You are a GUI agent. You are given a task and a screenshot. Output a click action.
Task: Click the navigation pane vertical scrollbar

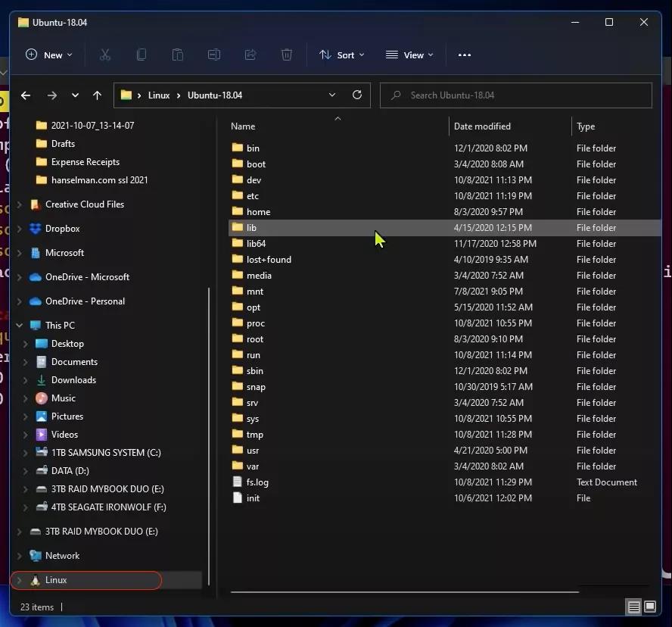click(209, 437)
